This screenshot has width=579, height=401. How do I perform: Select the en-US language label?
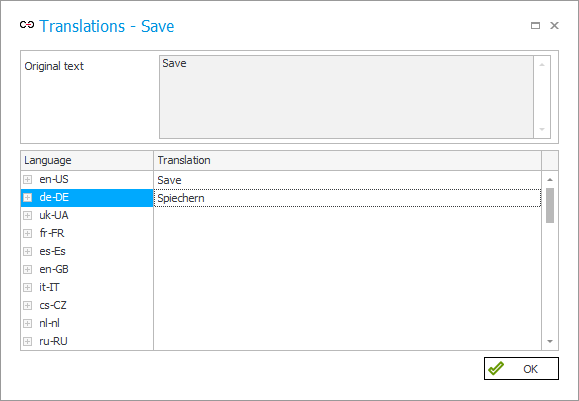click(x=54, y=179)
